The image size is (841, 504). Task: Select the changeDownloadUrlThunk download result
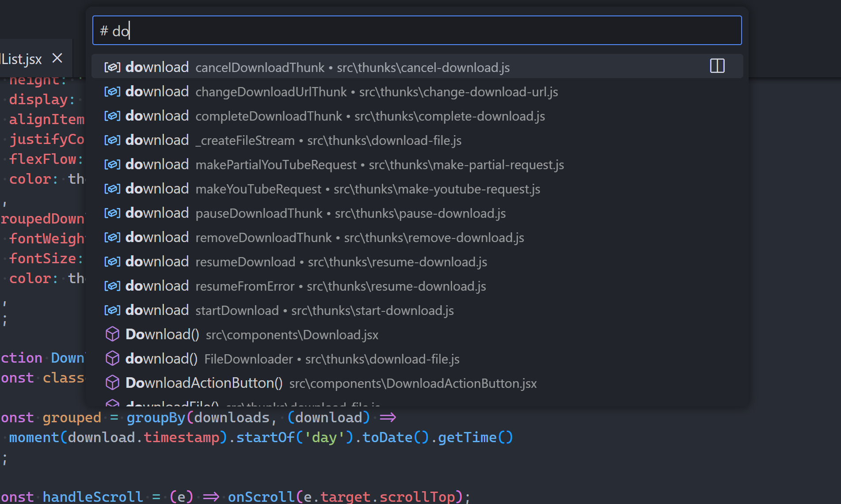331,91
